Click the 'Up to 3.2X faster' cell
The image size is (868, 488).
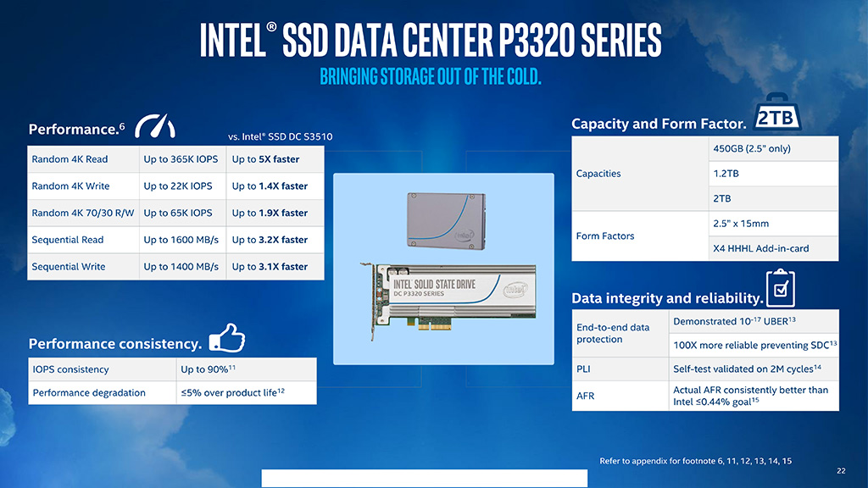coord(270,240)
